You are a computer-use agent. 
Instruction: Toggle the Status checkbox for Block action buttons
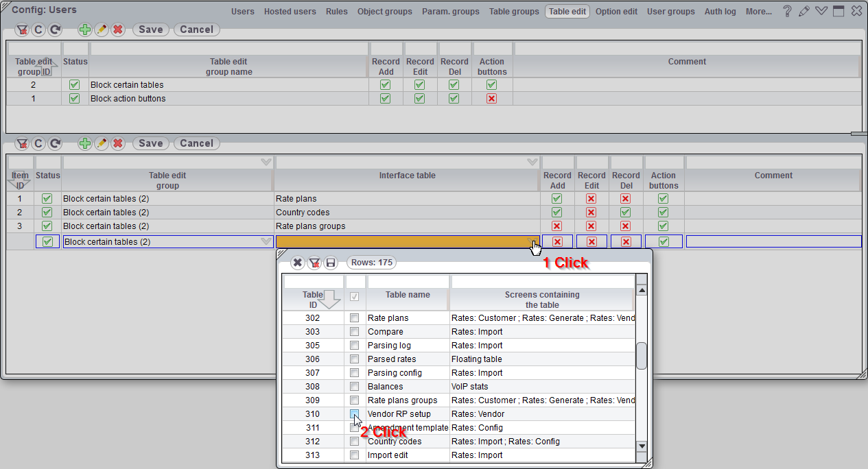pos(75,98)
